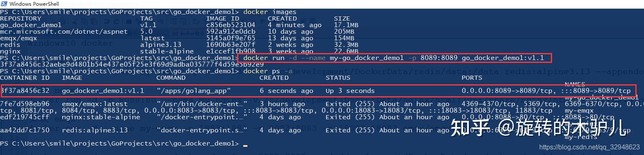This screenshot has width=644, height=155.
Task: Open the blog.csdn.net watermark URL
Action: tap(590, 147)
